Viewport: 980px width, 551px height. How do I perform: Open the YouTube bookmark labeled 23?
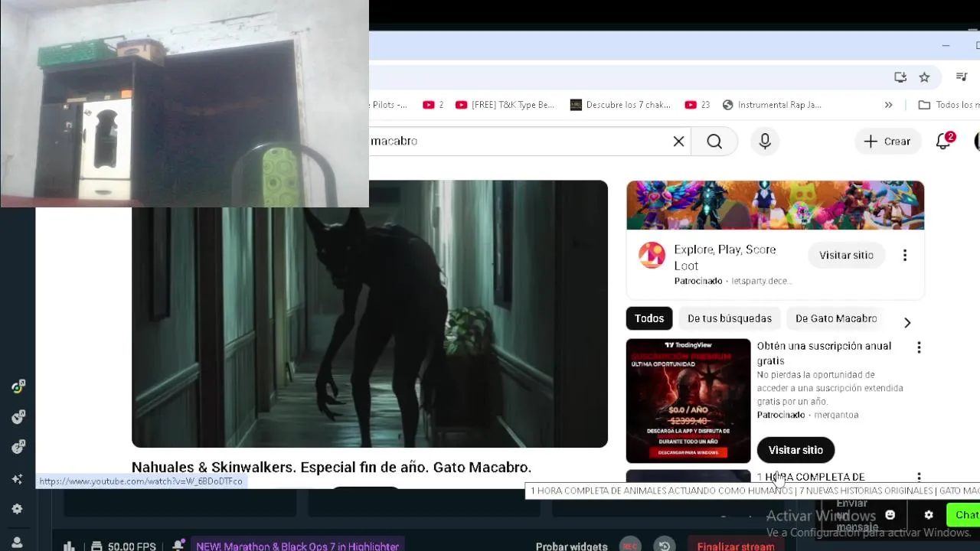pos(697,105)
